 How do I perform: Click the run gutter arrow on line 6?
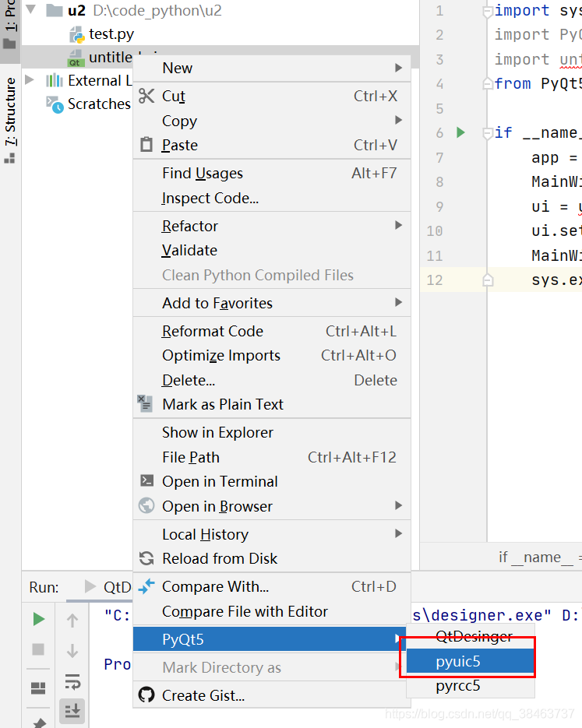tap(460, 133)
